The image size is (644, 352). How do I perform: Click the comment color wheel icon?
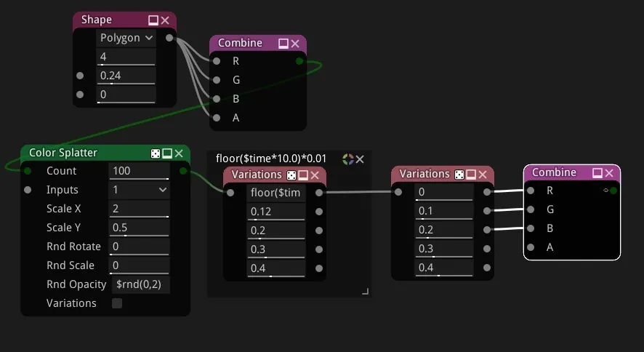click(348, 159)
